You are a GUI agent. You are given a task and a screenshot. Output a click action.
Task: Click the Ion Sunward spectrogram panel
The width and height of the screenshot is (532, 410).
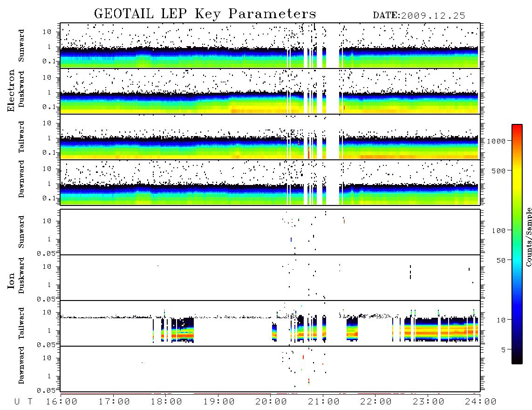[x=270, y=232]
